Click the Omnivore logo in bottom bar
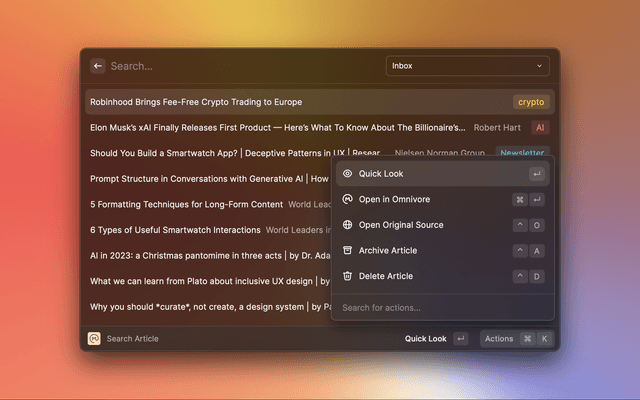Image resolution: width=640 pixels, height=400 pixels. [x=94, y=339]
